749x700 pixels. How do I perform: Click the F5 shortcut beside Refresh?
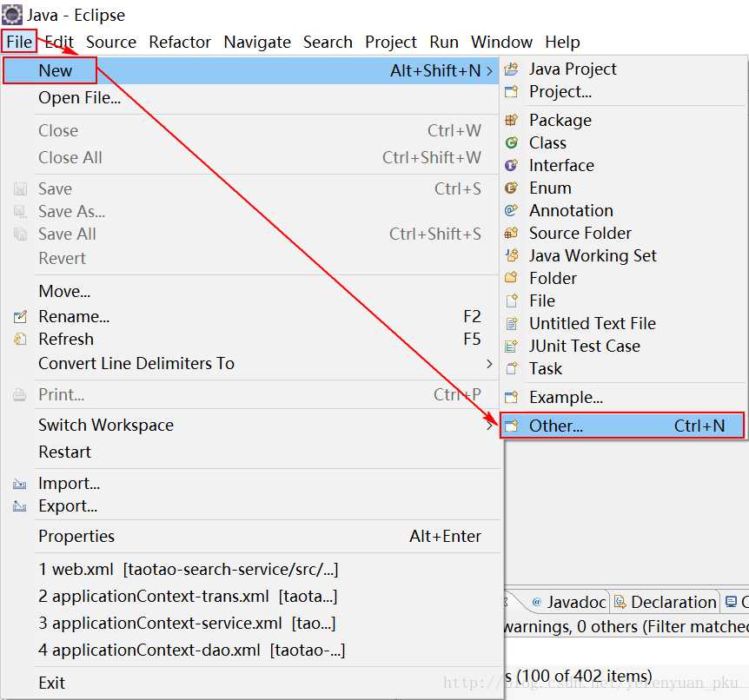472,339
